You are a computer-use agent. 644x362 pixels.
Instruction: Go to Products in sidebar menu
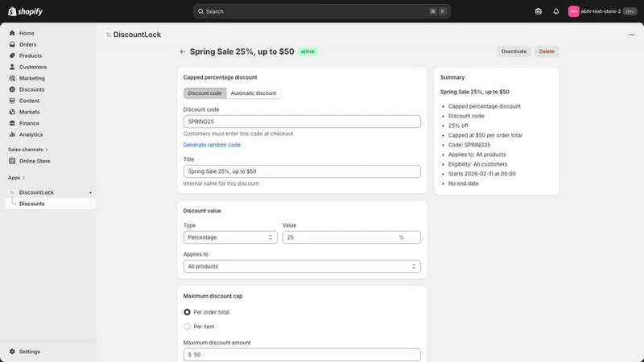click(x=31, y=56)
